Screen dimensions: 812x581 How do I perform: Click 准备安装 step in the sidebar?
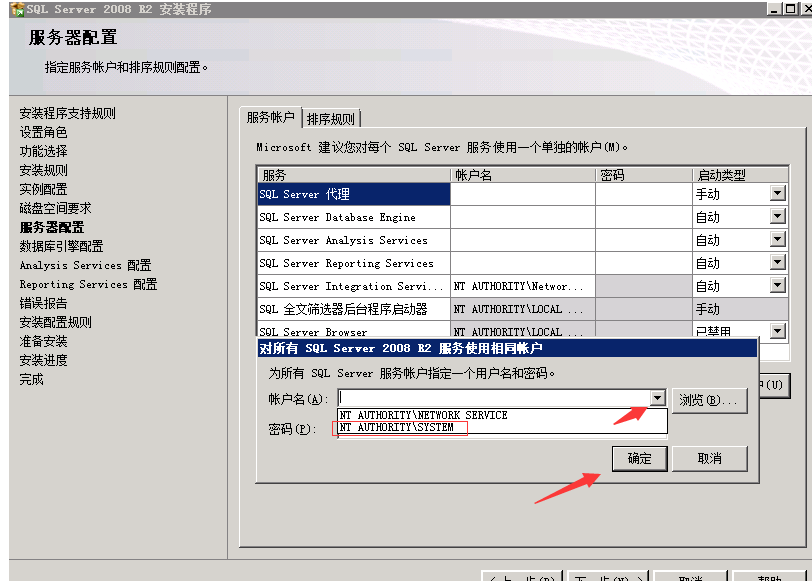44,341
